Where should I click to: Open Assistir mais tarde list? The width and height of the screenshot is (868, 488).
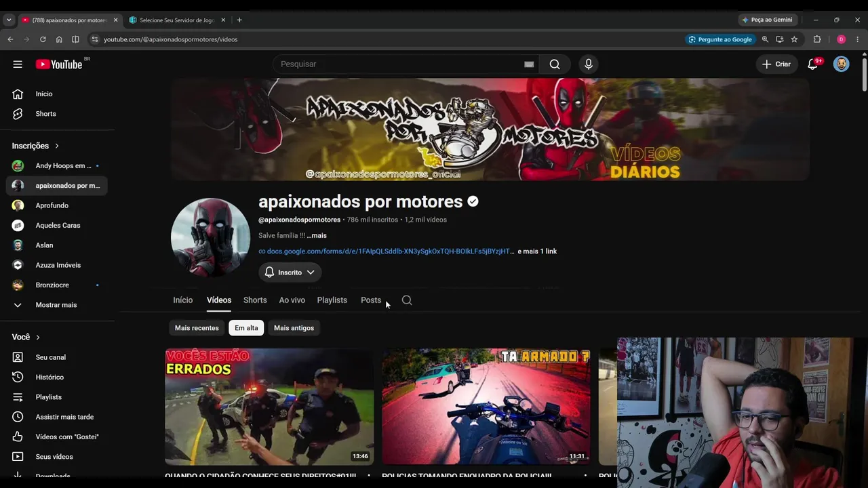tap(57, 417)
